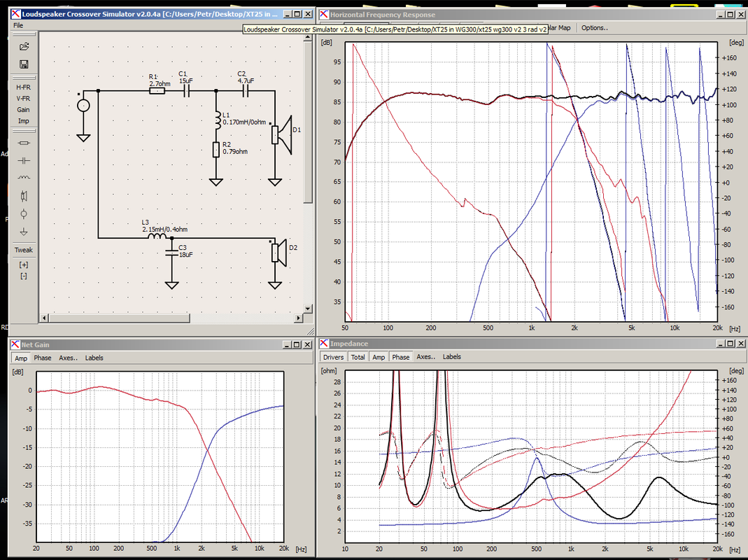Open Options.. in Horizontal Frequency Response window
The width and height of the screenshot is (748, 560).
(x=594, y=28)
